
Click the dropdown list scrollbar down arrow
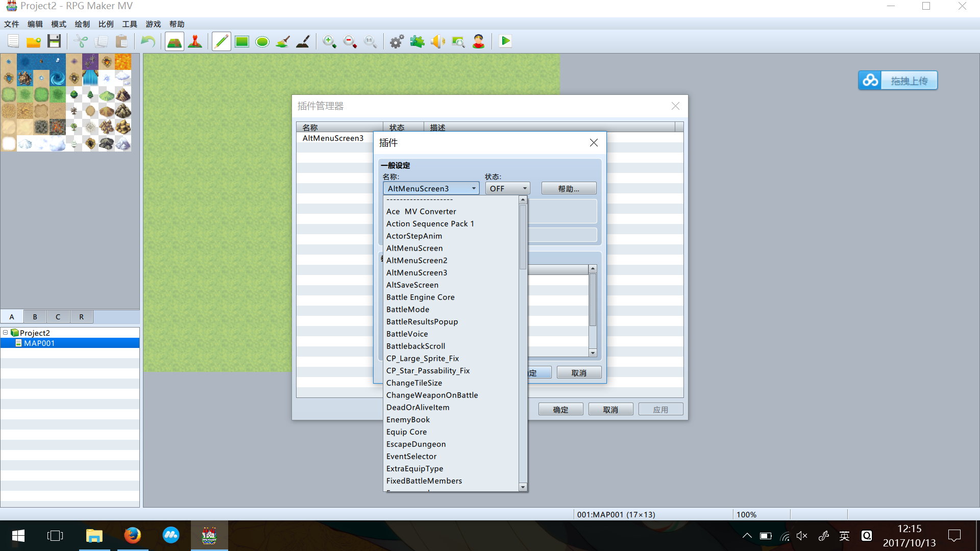[x=523, y=487]
